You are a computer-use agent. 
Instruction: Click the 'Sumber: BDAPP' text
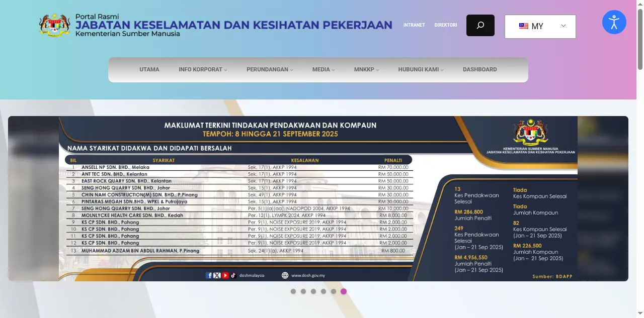point(552,277)
